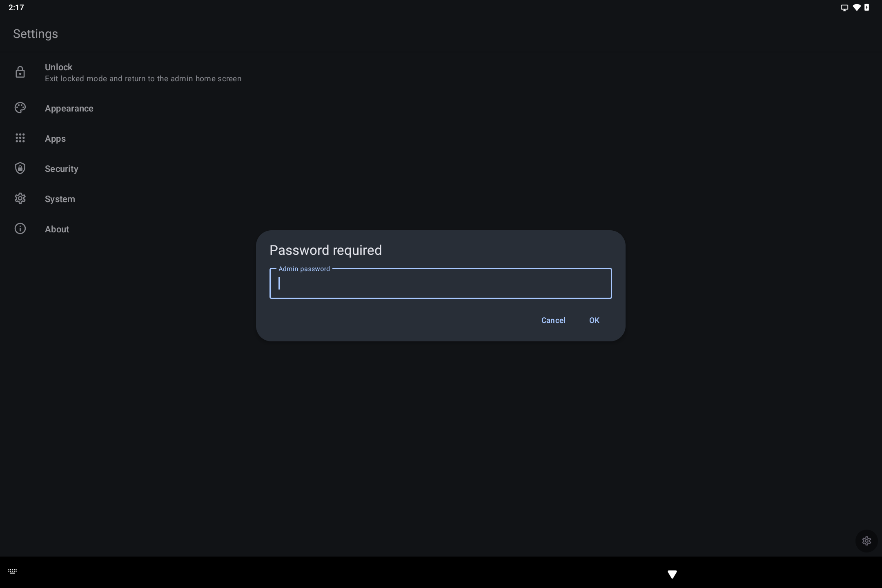Screen dimensions: 882x588
Task: Tap the battery status icon
Action: (x=866, y=7)
